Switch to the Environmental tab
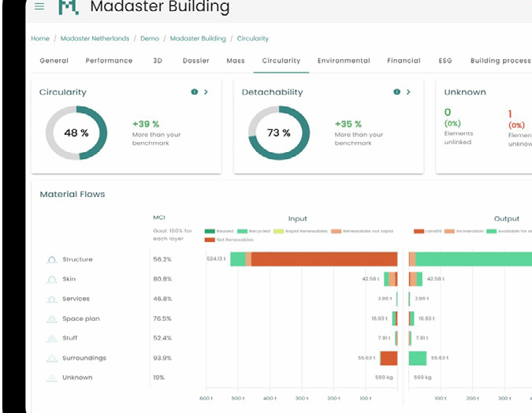 [344, 61]
